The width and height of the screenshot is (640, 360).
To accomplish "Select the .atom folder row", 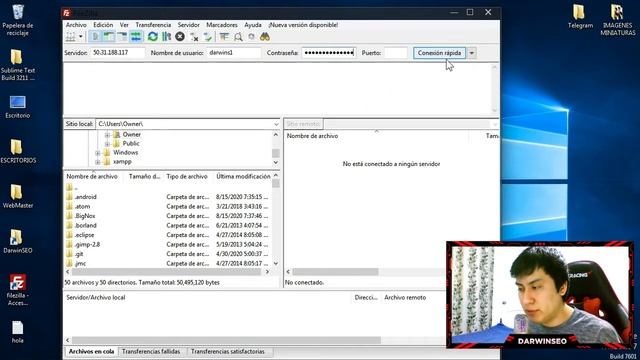I will point(167,207).
